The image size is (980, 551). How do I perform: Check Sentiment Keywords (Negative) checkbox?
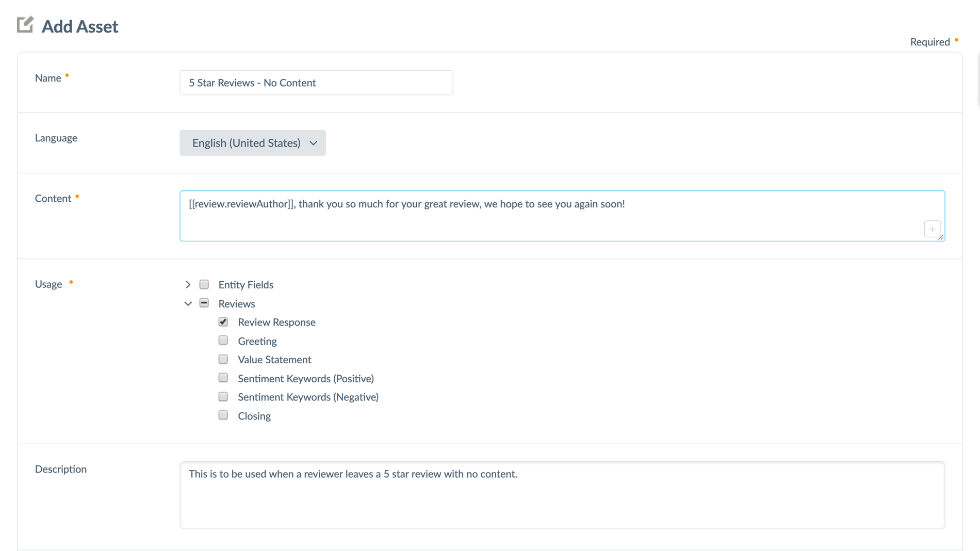[223, 397]
